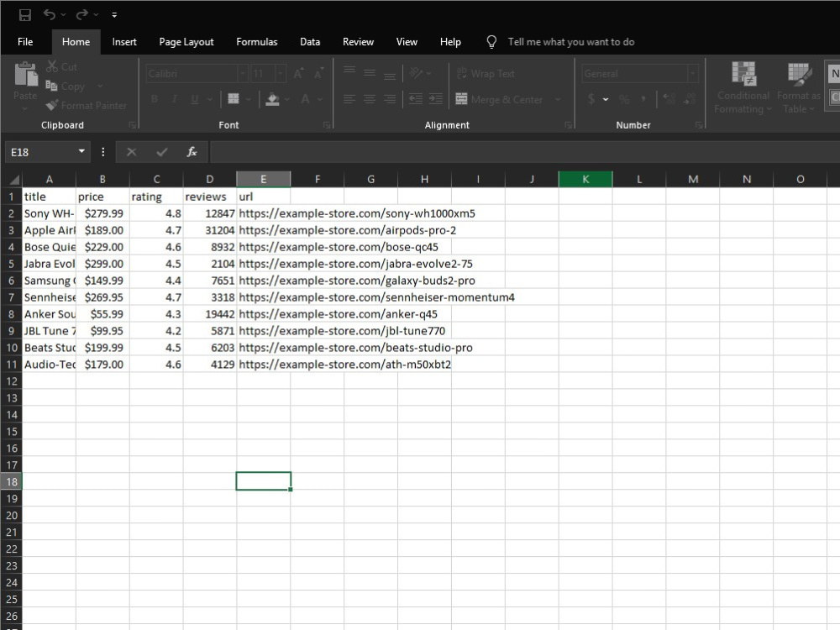Open the Format as Table menu
840x630 pixels.
tap(799, 88)
